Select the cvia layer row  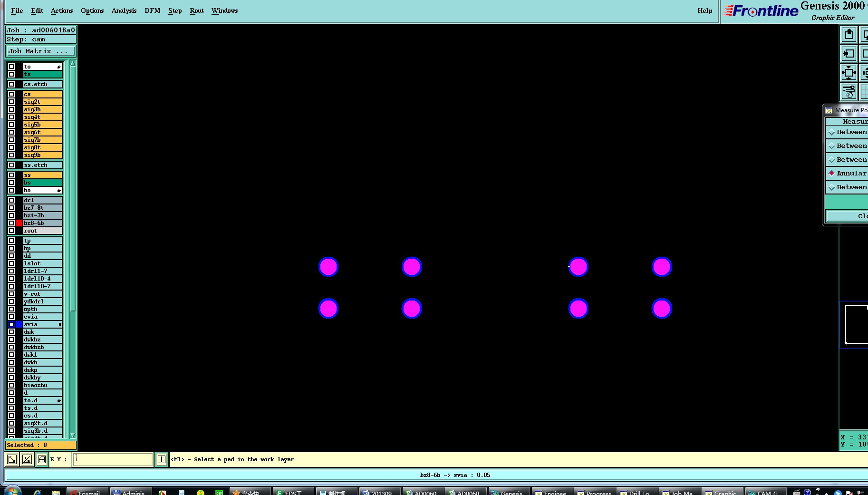pyautogui.click(x=43, y=317)
